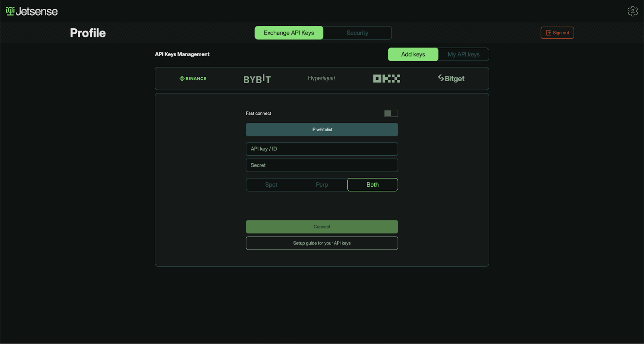Switch to the Security tab

pos(357,33)
